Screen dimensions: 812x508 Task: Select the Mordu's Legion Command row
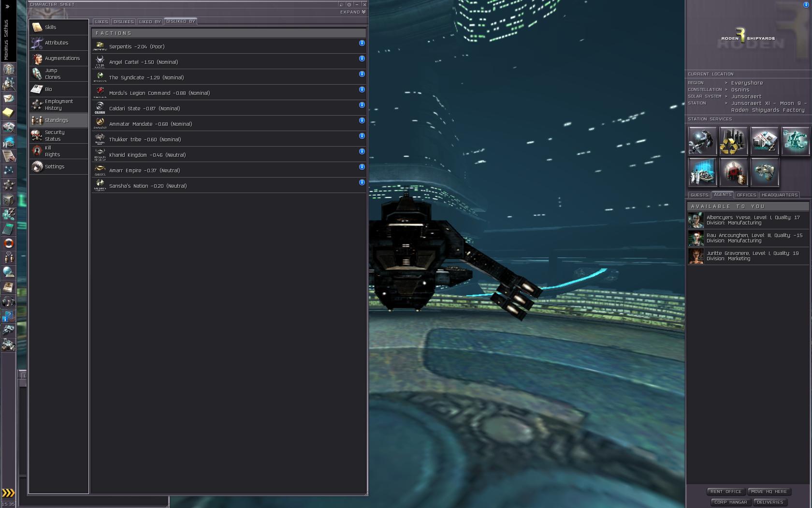click(229, 92)
